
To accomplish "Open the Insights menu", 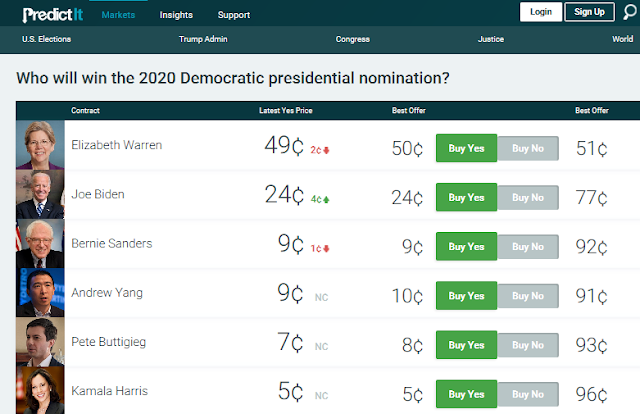I will pos(176,15).
